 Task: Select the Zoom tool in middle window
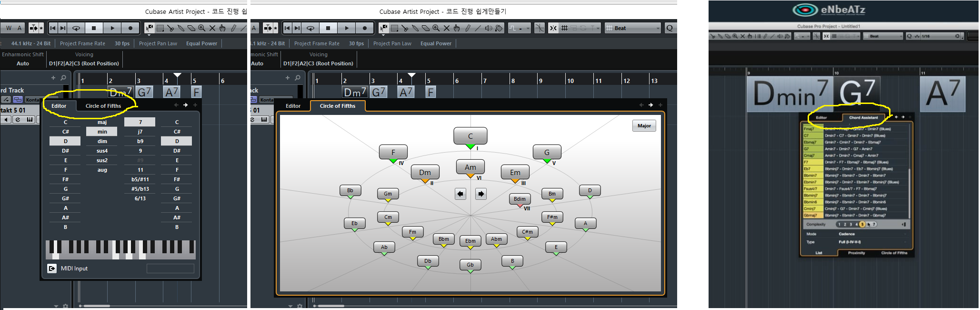point(436,28)
